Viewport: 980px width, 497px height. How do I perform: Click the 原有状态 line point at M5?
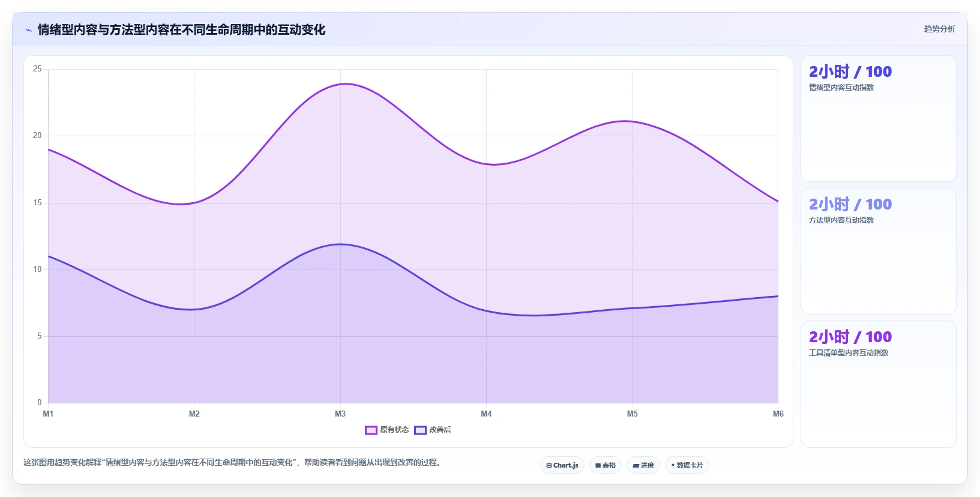tap(632, 122)
